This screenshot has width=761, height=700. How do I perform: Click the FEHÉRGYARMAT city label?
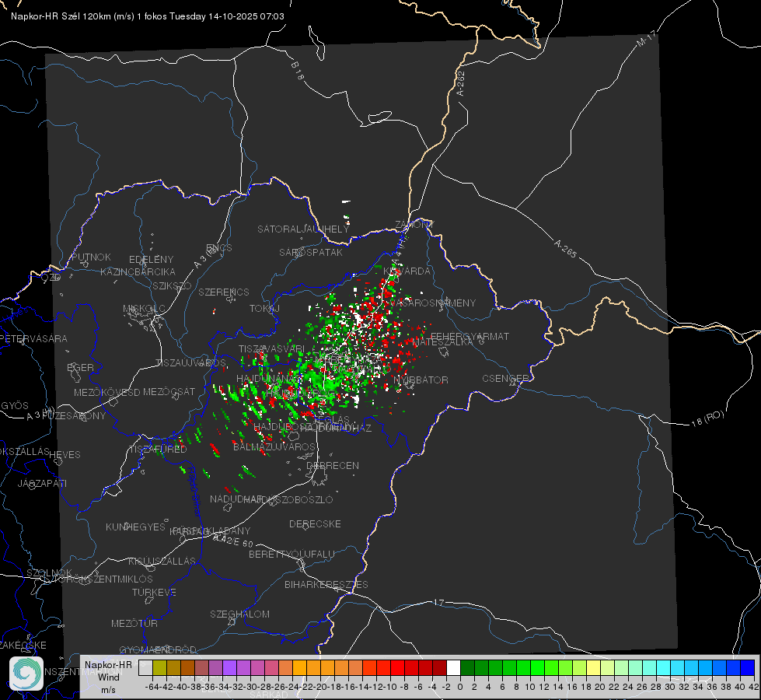pyautogui.click(x=470, y=336)
